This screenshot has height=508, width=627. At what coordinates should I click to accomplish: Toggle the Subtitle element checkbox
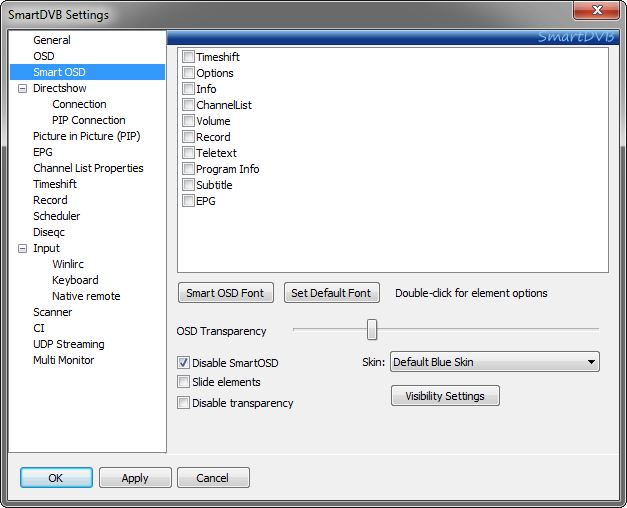pyautogui.click(x=188, y=184)
